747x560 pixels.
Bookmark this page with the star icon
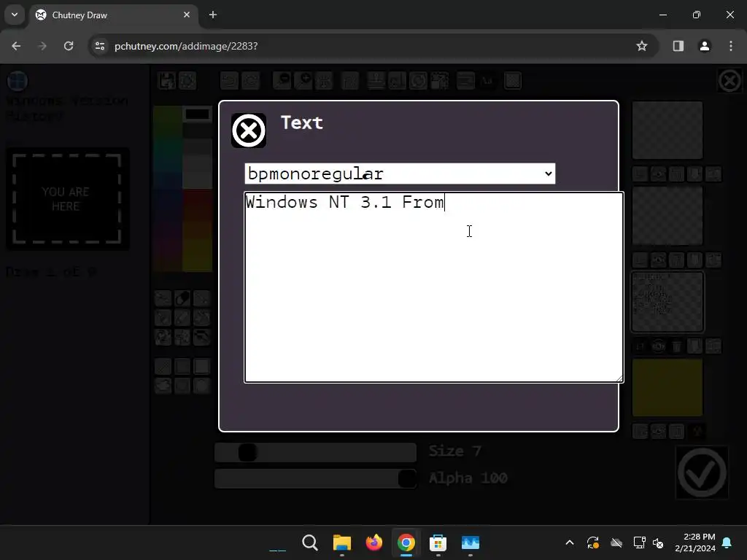point(642,46)
